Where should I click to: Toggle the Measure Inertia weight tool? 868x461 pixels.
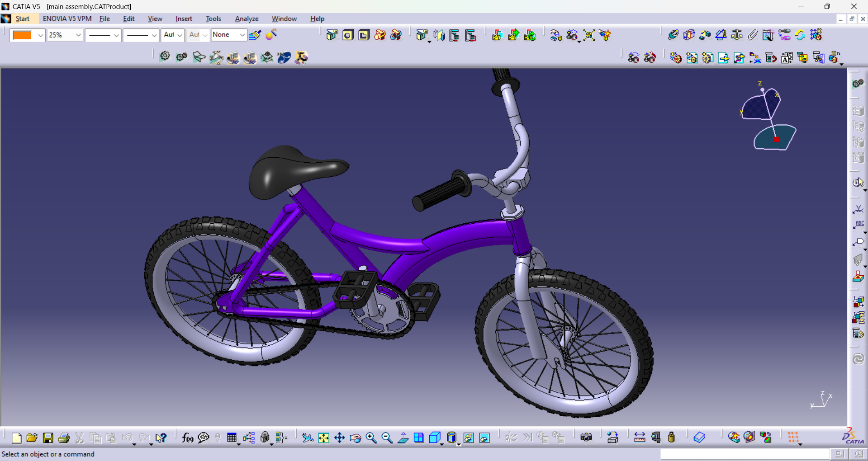(x=671, y=437)
